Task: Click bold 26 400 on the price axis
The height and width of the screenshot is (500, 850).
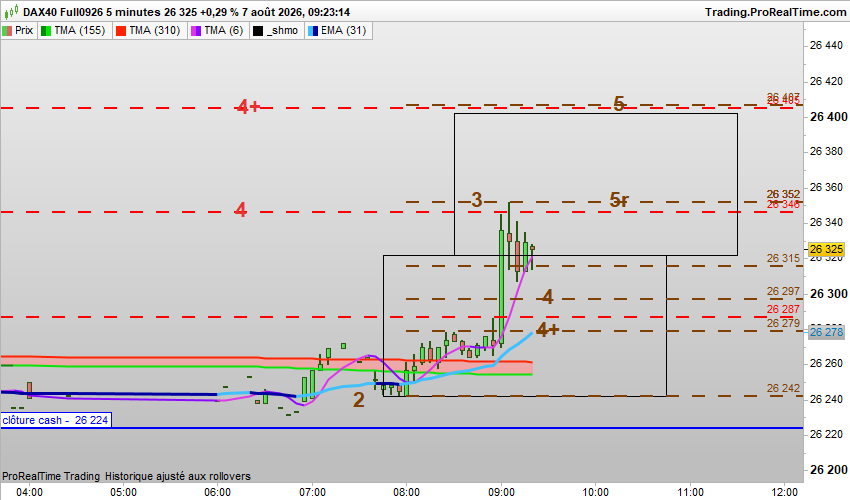Action: click(x=828, y=117)
